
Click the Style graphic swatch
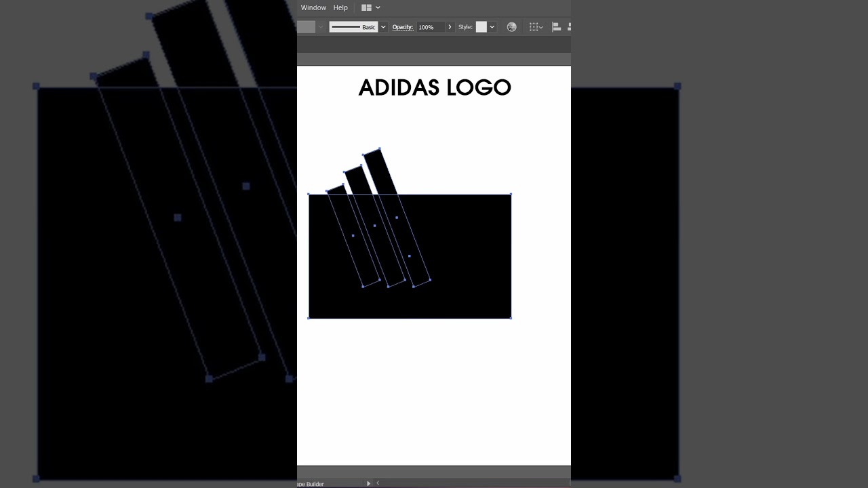tap(481, 27)
